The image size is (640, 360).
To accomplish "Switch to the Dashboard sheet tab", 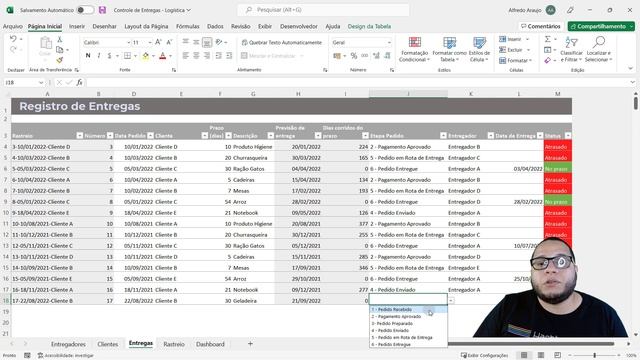I will point(210,344).
